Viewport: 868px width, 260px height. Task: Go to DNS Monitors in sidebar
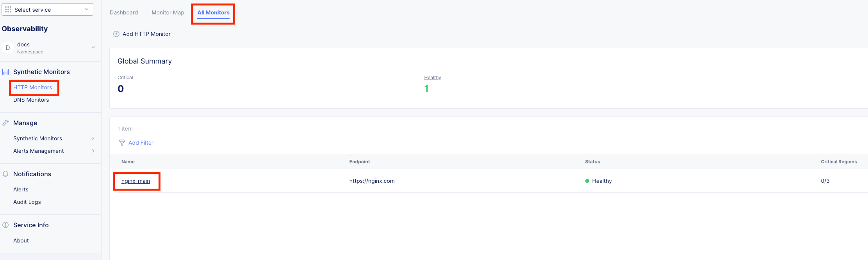pyautogui.click(x=31, y=100)
